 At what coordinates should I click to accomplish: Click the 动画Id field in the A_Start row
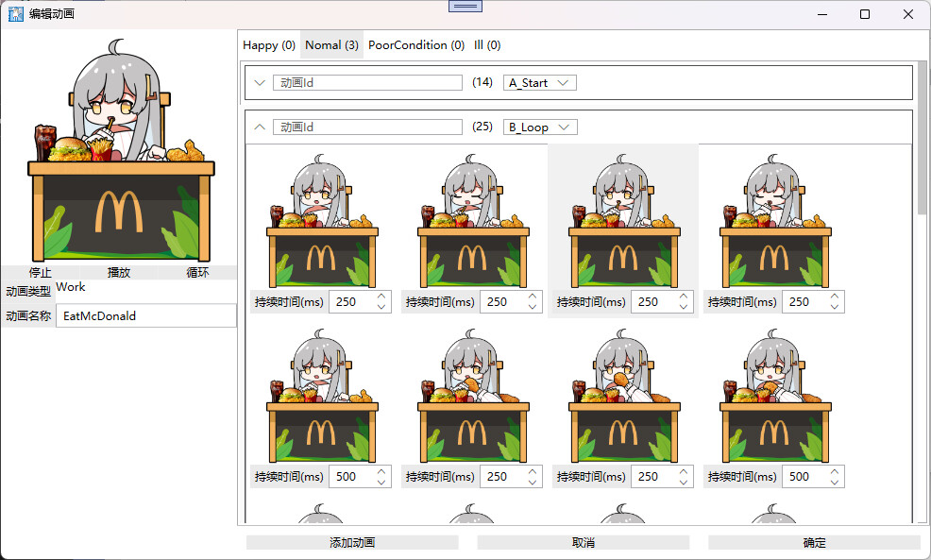[x=367, y=82]
